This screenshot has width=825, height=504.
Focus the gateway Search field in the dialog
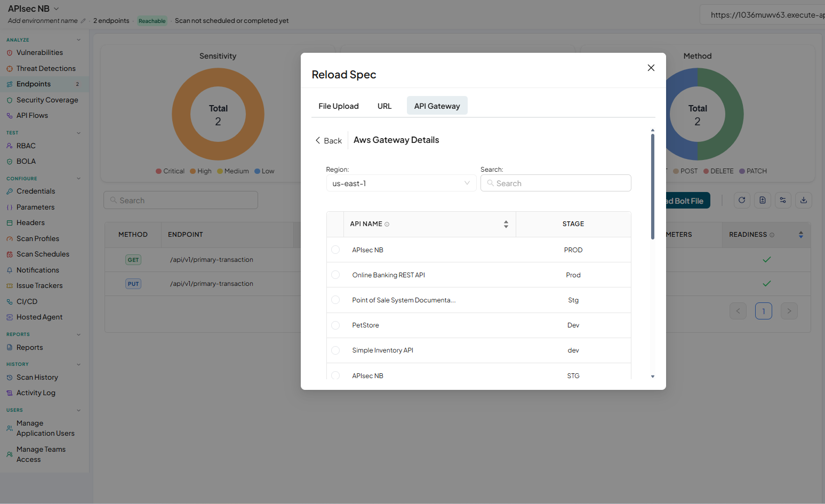556,183
